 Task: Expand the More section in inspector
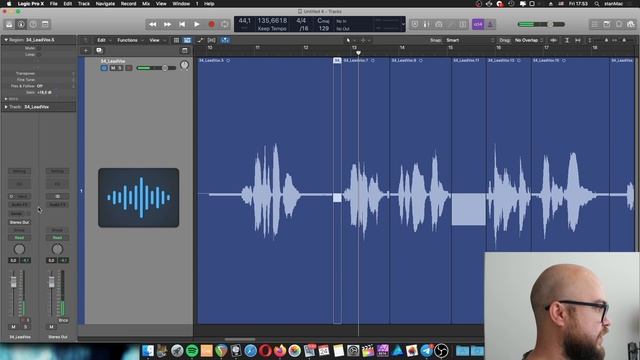[6, 99]
